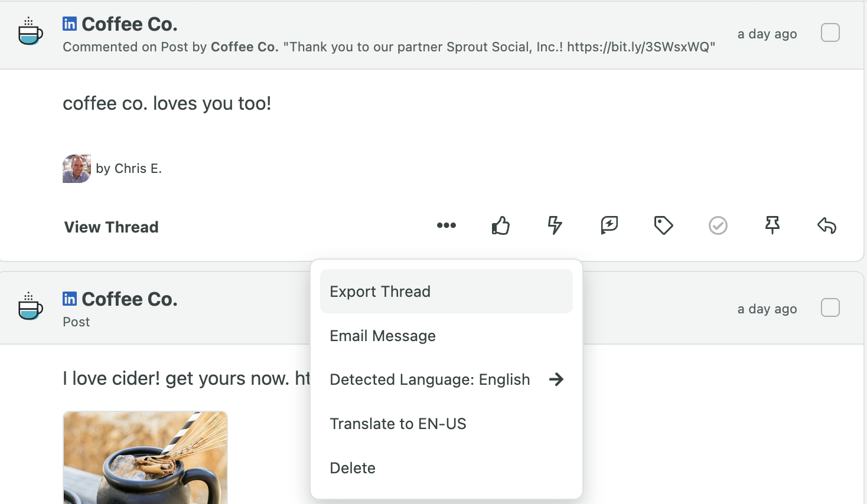Choose Translate to EN-US option
The height and width of the screenshot is (504, 867).
click(446, 424)
